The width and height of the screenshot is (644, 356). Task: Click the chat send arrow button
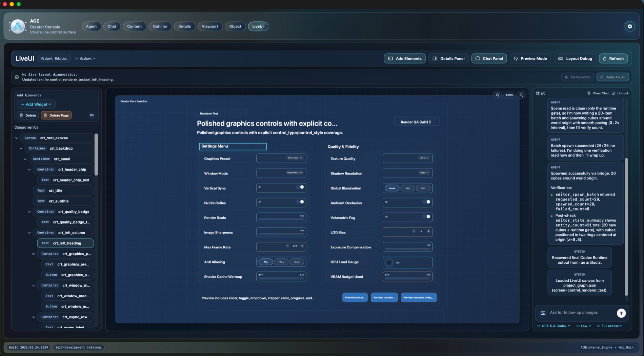(x=621, y=313)
